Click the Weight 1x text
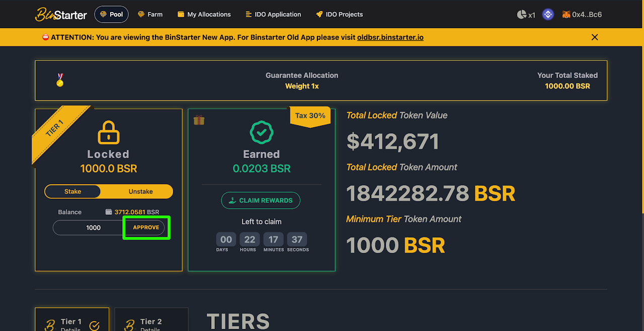 coord(302,86)
